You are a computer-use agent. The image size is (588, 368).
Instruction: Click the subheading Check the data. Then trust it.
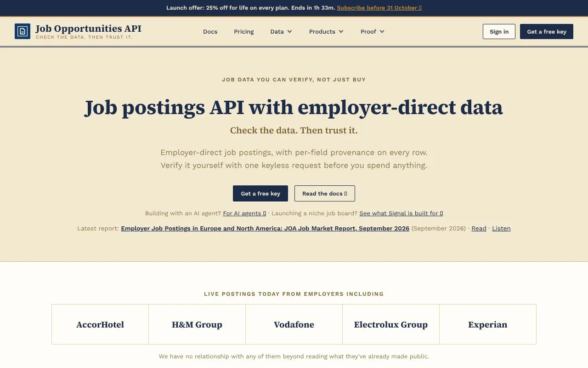tap(294, 131)
